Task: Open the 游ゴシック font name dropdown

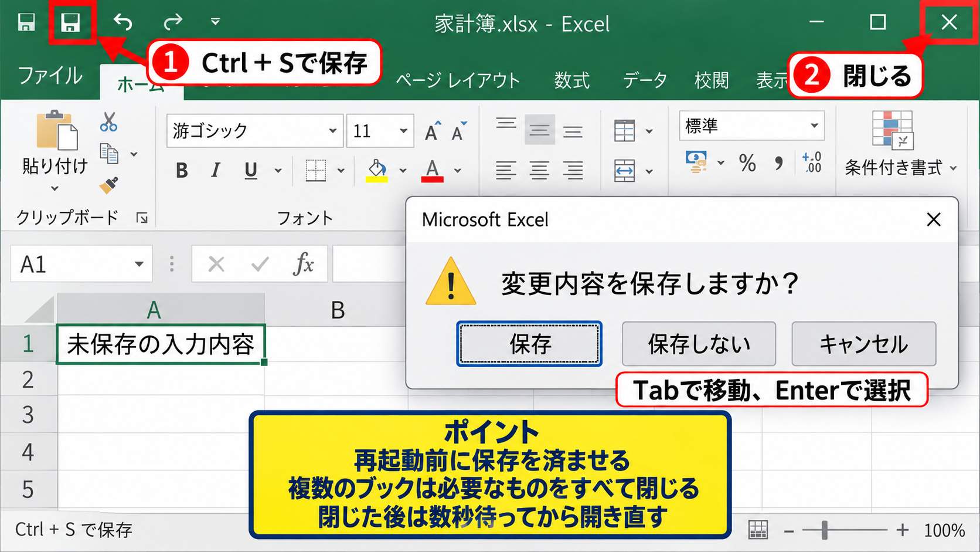Action: (x=332, y=130)
